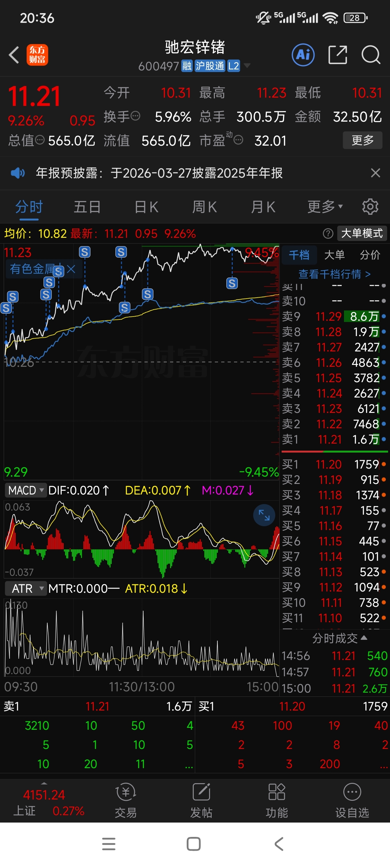
Task: Collapse the 分时成交 section
Action: [339, 638]
